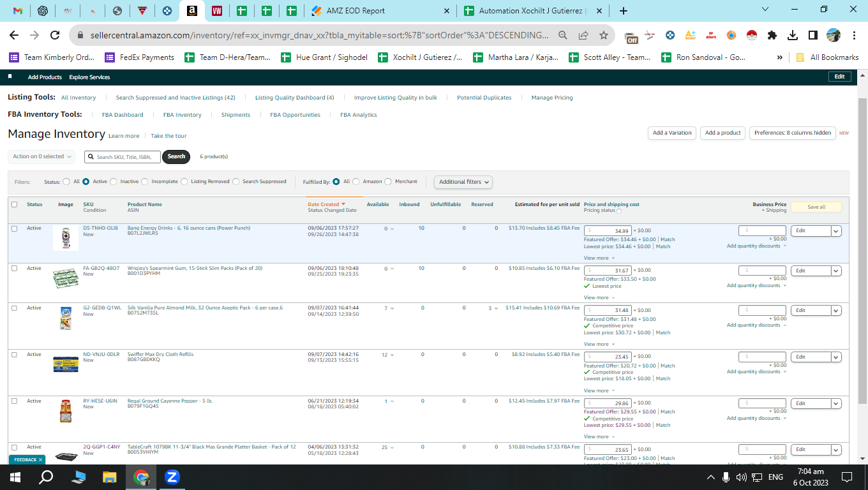Screen dimensions: 868x490
Task: Open Search Suppressed and Inactive Listings (42)
Action: pyautogui.click(x=176, y=98)
